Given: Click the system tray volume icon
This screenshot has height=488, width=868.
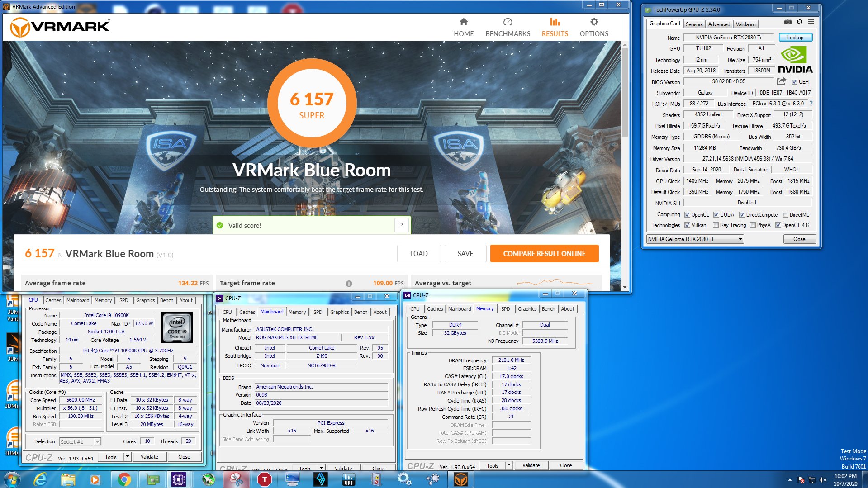Looking at the screenshot, I should coord(822,480).
